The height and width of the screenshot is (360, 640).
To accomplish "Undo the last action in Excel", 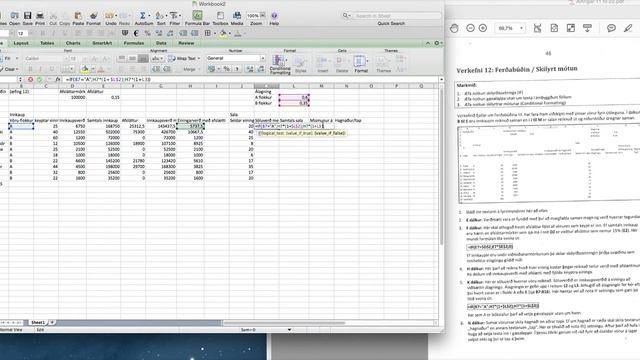I will pyautogui.click(x=109, y=16).
